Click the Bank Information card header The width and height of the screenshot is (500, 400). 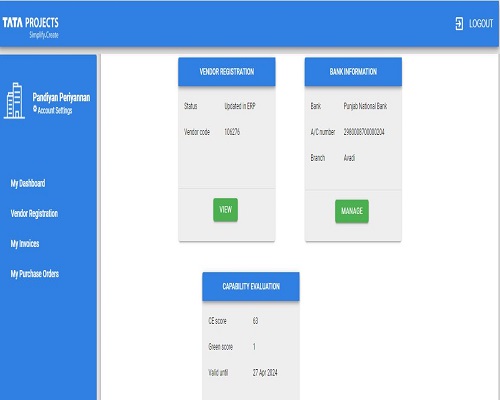click(353, 72)
